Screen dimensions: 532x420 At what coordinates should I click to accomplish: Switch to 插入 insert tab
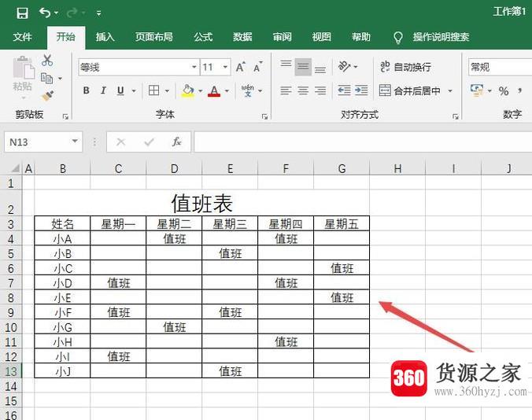pyautogui.click(x=105, y=37)
